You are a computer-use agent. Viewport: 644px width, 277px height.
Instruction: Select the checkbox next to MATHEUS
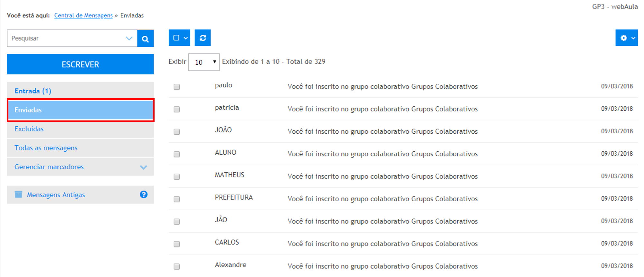176,177
